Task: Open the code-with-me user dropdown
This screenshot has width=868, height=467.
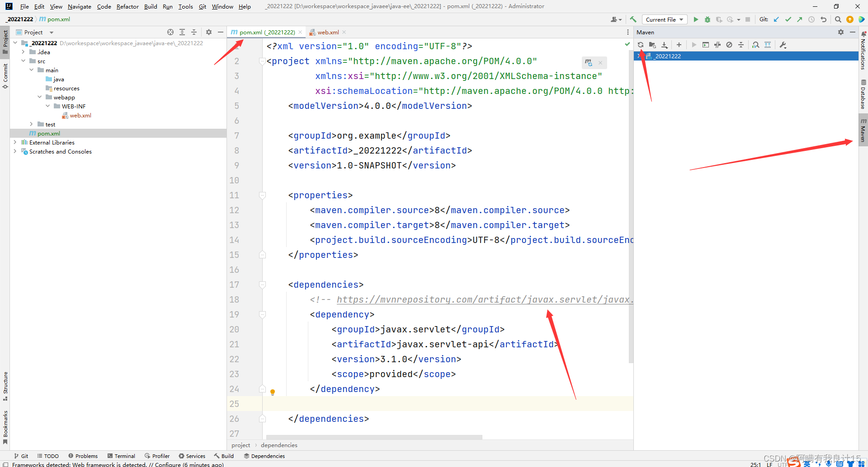Action: (x=616, y=19)
